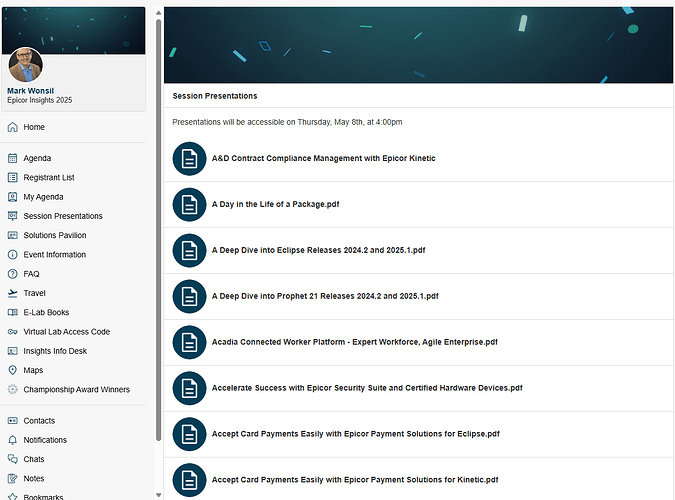Click the Registrant List icon
The width and height of the screenshot is (675, 500).
[x=12, y=177]
